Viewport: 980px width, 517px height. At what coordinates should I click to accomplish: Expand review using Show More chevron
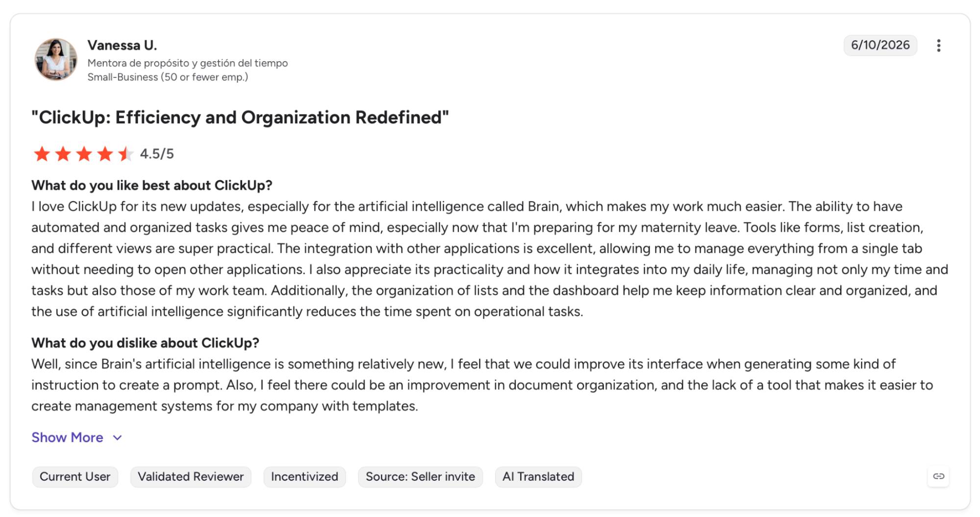point(117,438)
